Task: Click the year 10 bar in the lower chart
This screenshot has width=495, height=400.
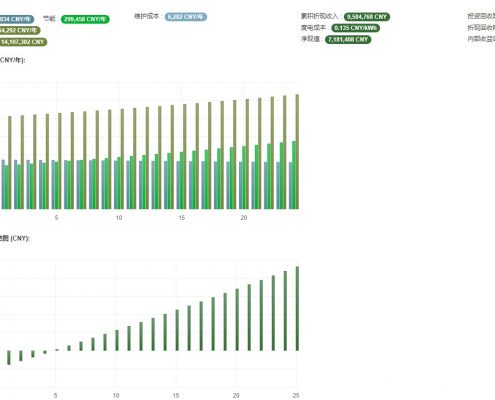Action: coord(117,340)
